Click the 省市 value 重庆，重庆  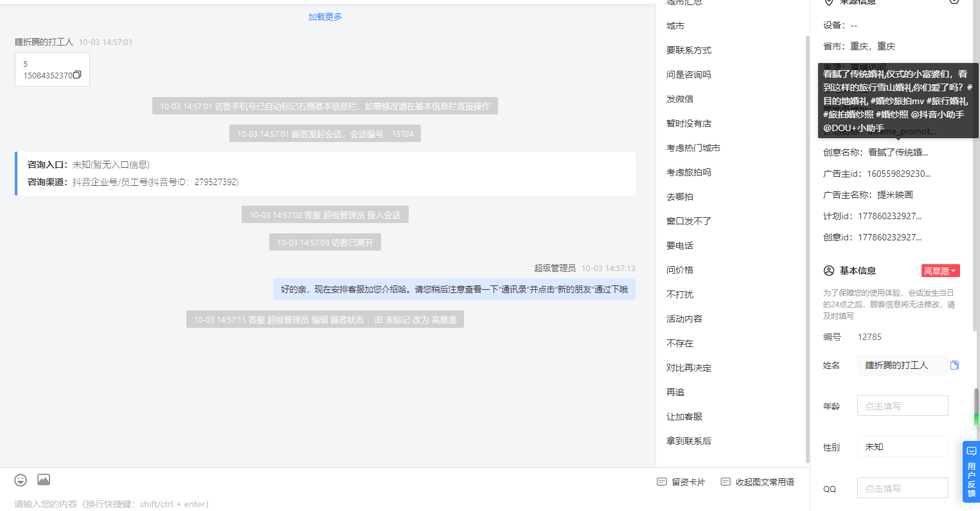tap(873, 46)
